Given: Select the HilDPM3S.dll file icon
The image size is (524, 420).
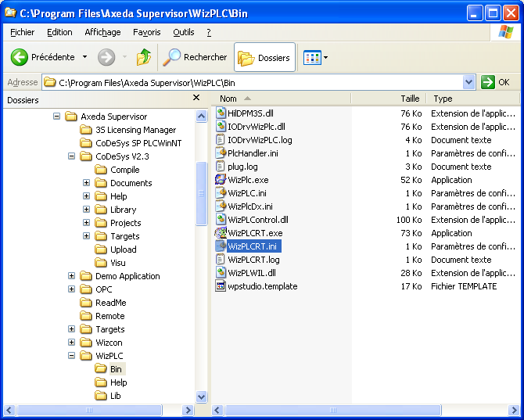Looking at the screenshot, I should tap(221, 113).
